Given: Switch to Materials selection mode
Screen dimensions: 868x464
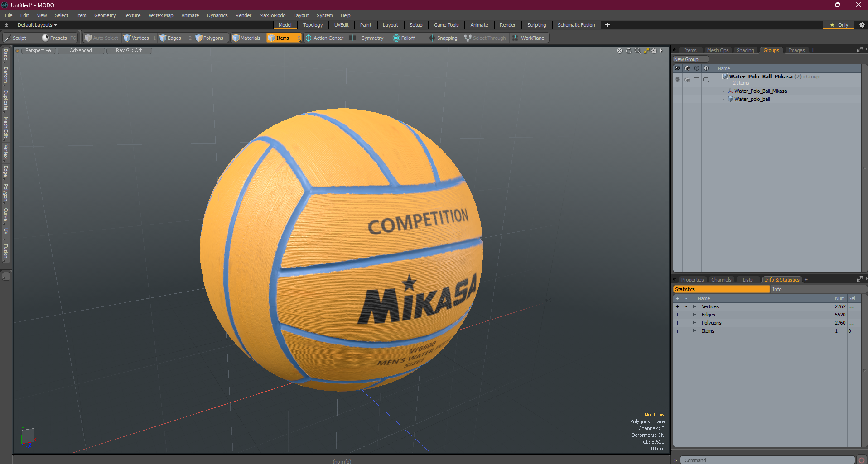Looking at the screenshot, I should [x=247, y=38].
